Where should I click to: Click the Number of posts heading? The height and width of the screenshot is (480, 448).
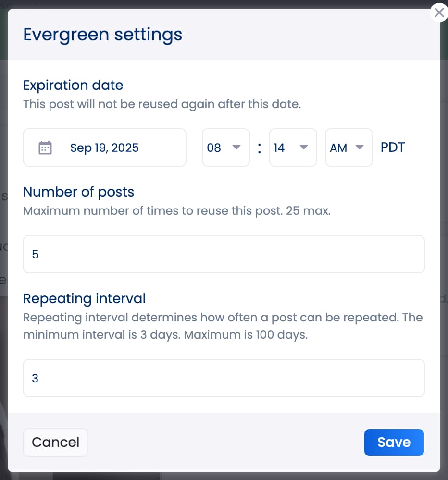point(78,192)
